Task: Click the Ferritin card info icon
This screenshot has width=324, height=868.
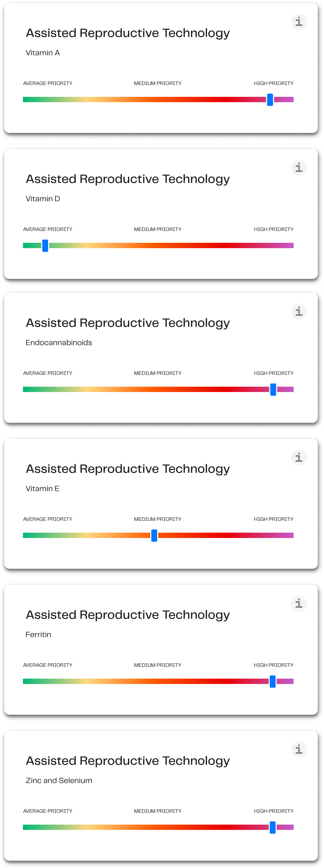Action: point(299,603)
